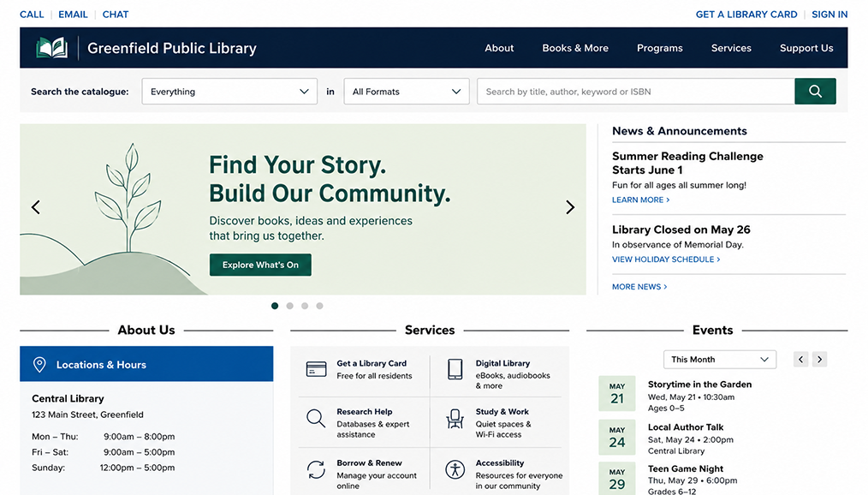Open Storytime in the Garden event
The width and height of the screenshot is (868, 495).
699,385
